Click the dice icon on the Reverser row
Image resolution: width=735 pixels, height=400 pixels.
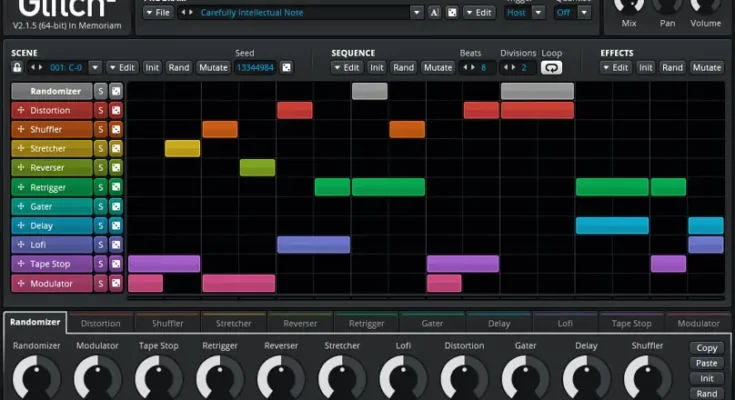(116, 168)
